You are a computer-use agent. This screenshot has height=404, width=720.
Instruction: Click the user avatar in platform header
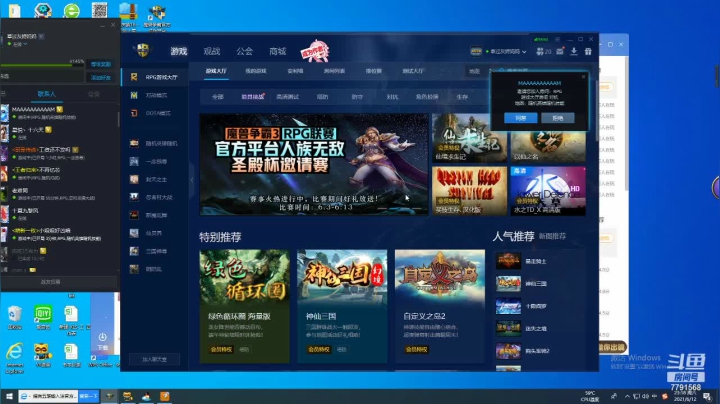pyautogui.click(x=476, y=51)
